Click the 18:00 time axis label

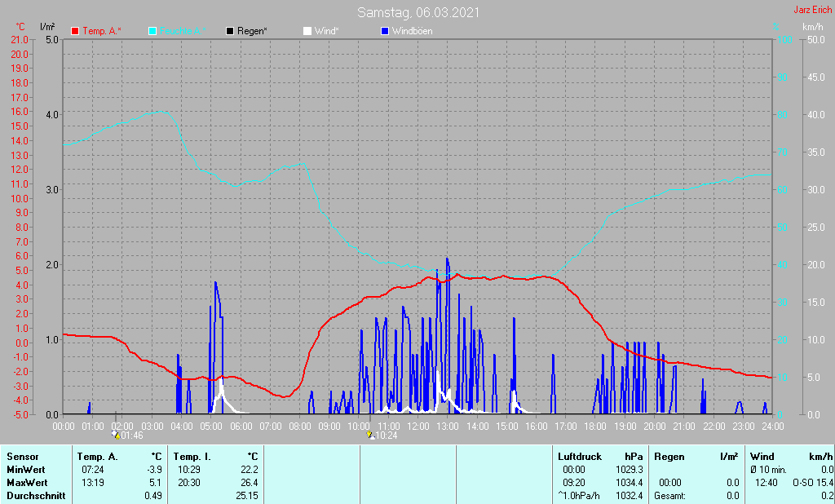tap(595, 426)
